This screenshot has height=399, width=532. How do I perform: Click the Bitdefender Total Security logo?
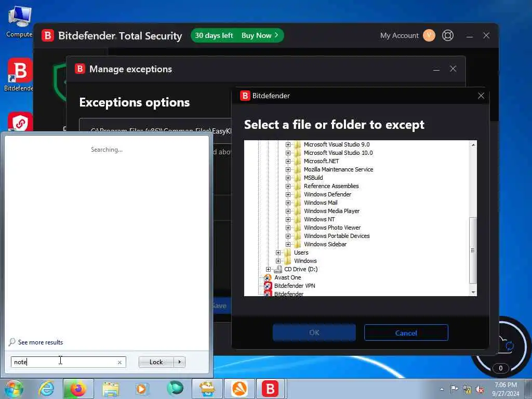point(48,36)
